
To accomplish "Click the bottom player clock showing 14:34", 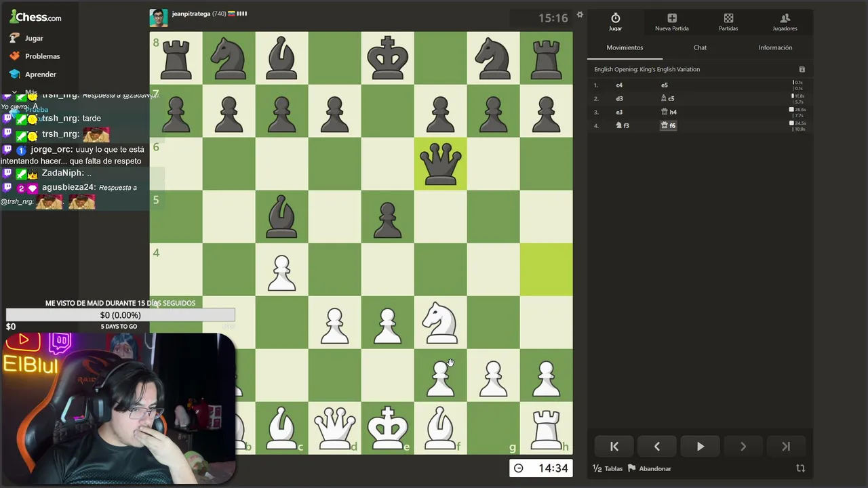I will click(541, 468).
